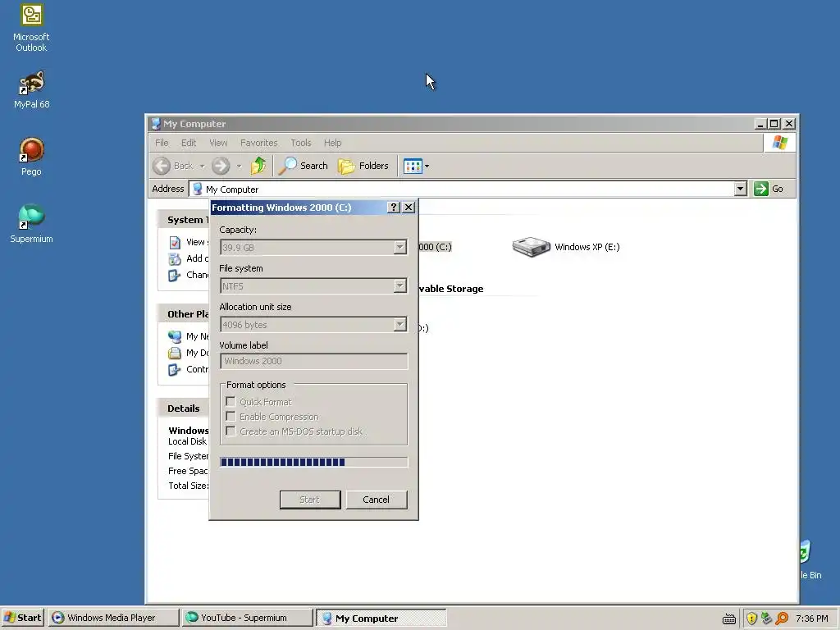Click the Other Places panel header
Image resolution: width=840 pixels, height=630 pixels.
tap(183, 314)
